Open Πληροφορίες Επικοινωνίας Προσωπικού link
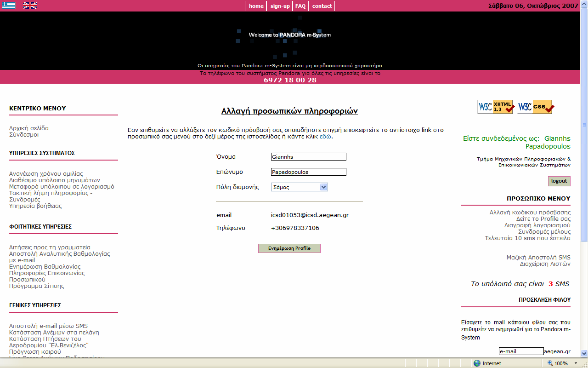Viewport: 588px width, 368px height. click(47, 276)
